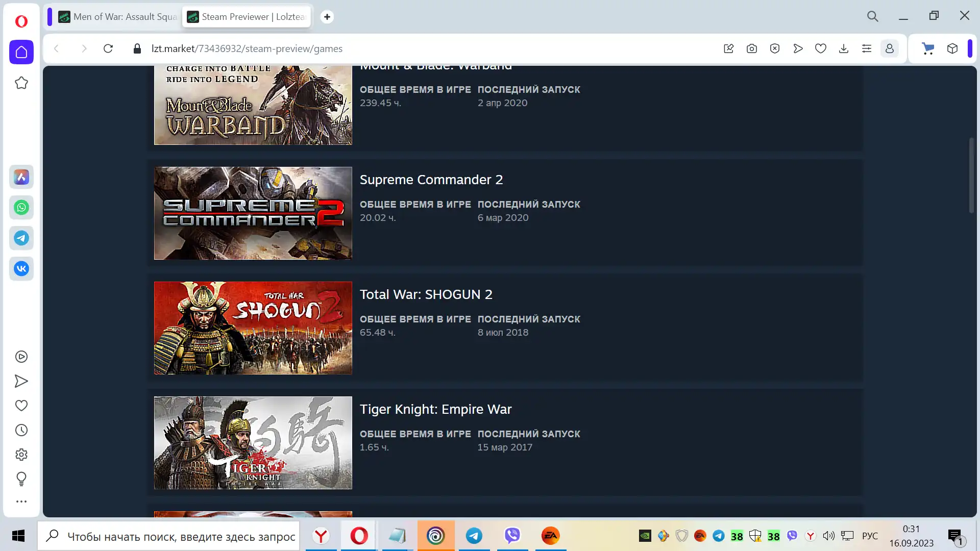Open VK messenger in the sidebar
Image resolution: width=980 pixels, height=551 pixels.
coord(21,269)
